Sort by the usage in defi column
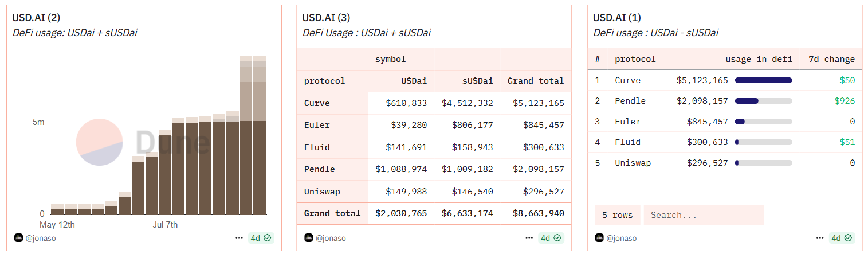The width and height of the screenshot is (868, 254). pos(759,59)
